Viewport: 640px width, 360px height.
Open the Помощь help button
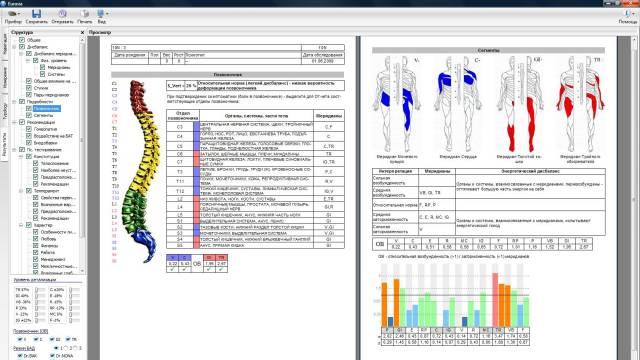tap(628, 16)
